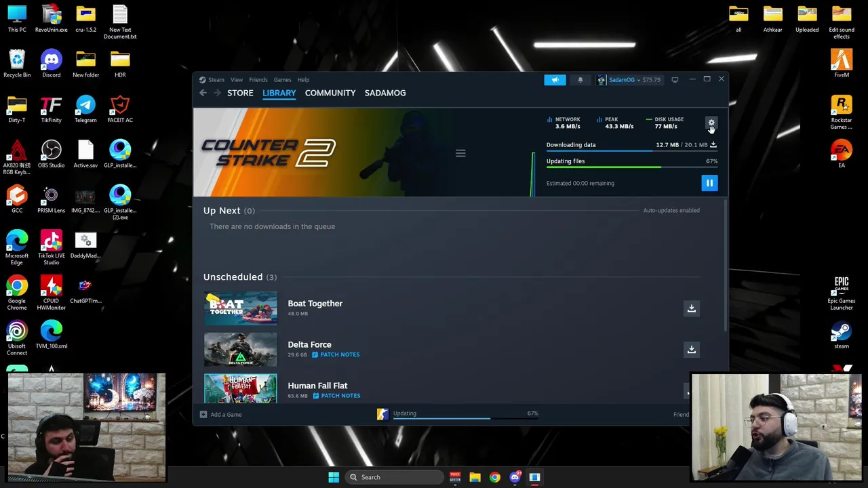The image size is (868, 488).
Task: Open the Friends menu
Action: pyautogui.click(x=258, y=80)
